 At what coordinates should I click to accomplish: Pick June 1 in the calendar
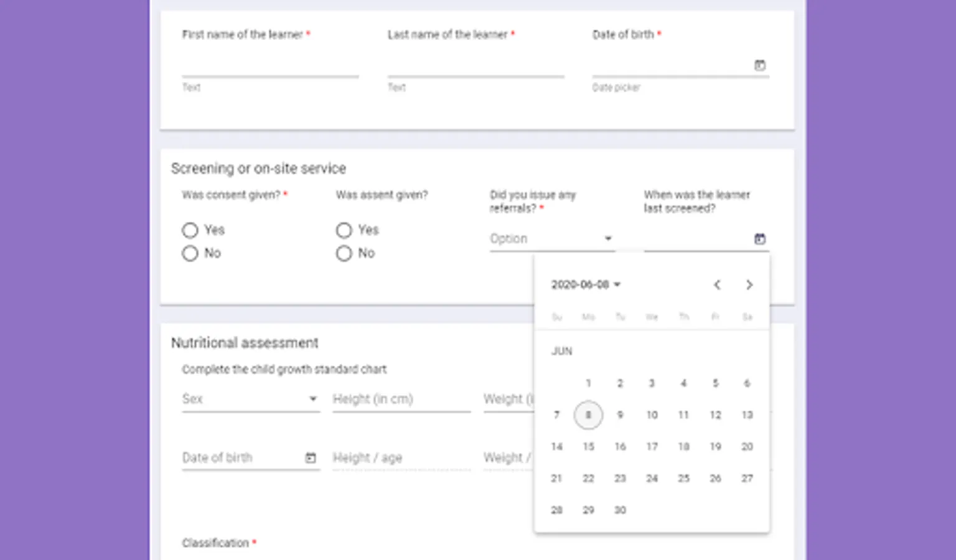click(588, 383)
